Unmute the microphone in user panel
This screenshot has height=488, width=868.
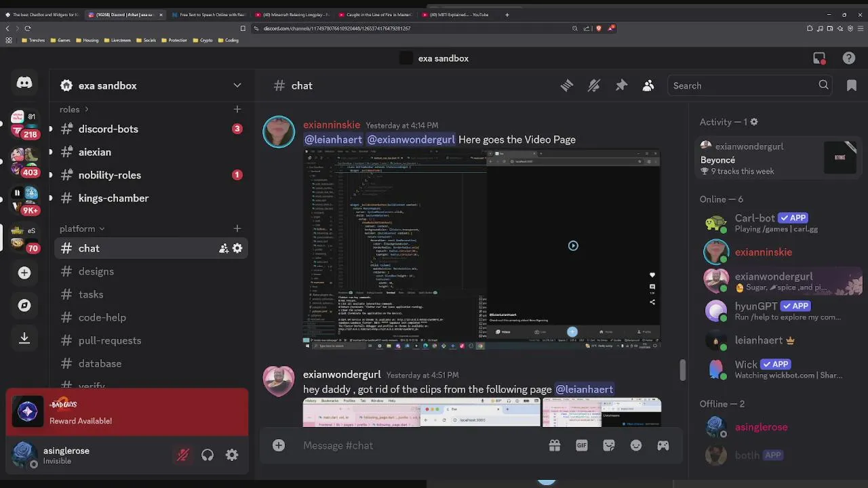tap(183, 455)
